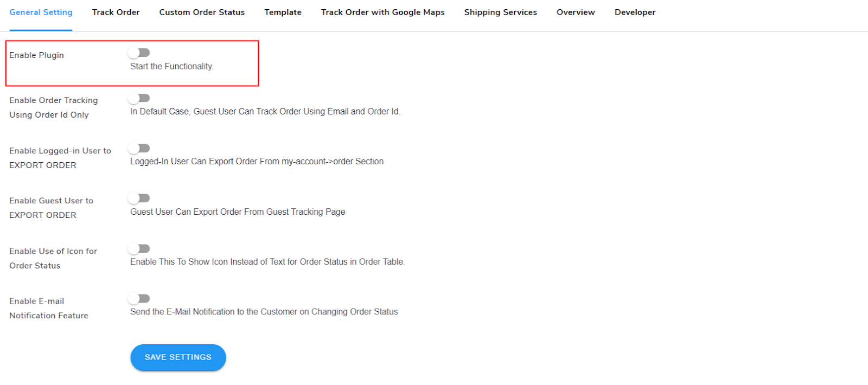
Task: Click the 'Enable E-mail Notification Feature' label
Action: [48, 308]
